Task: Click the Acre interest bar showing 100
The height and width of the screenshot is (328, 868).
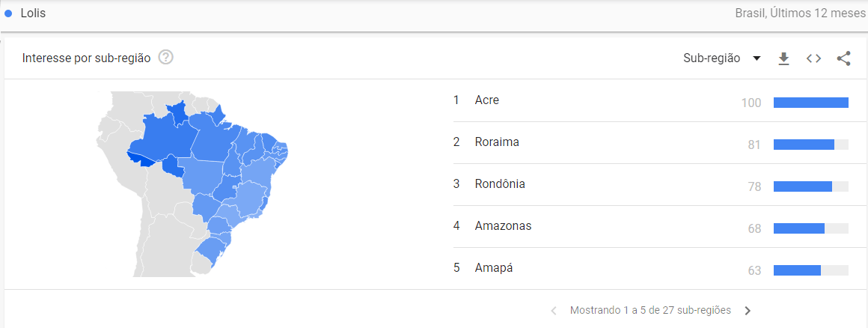Action: (x=811, y=103)
